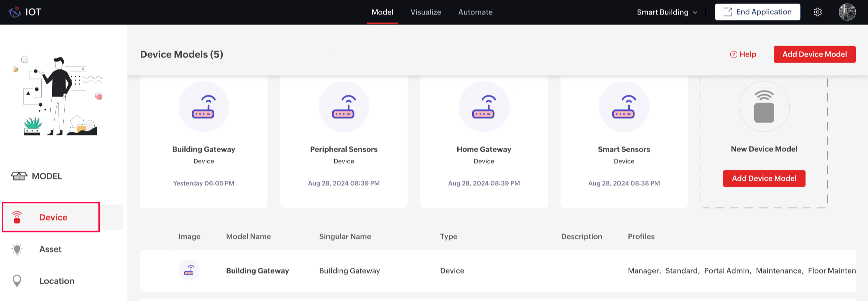Image resolution: width=868 pixels, height=301 pixels.
Task: Click the MODEL box icon in sidebar
Action: click(19, 176)
